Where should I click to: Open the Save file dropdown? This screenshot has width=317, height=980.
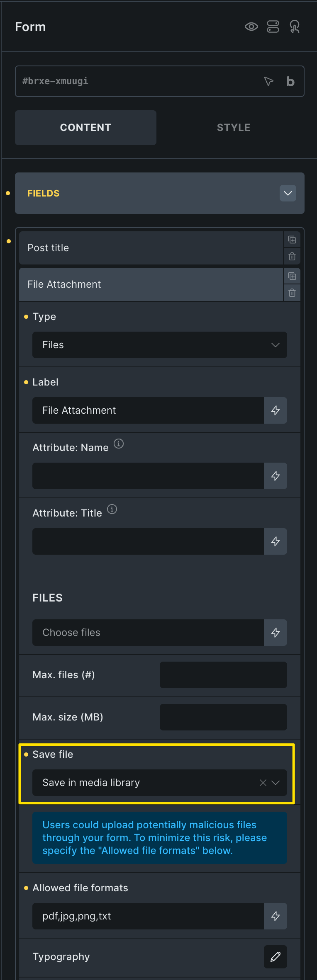(x=276, y=783)
